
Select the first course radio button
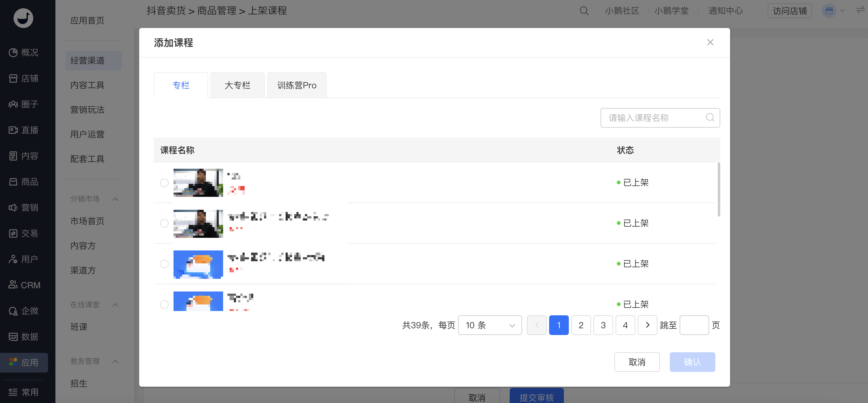tap(164, 183)
